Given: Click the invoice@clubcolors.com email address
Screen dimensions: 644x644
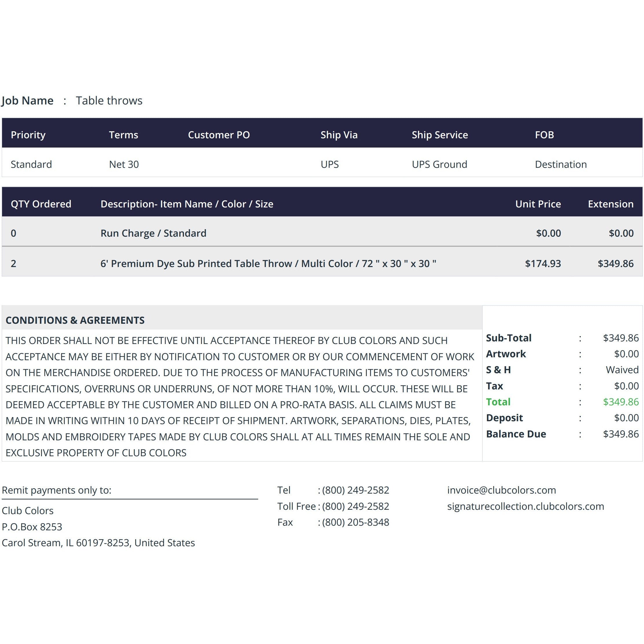Looking at the screenshot, I should 501,490.
